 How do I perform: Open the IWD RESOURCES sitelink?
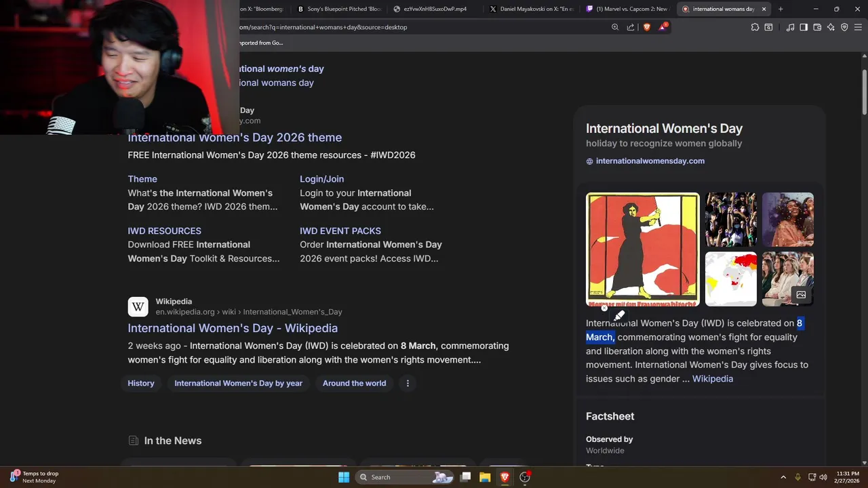[165, 231]
